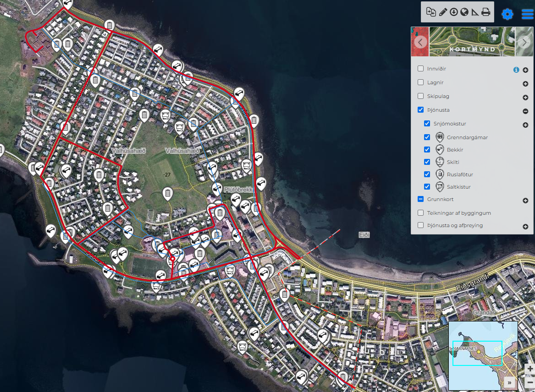535x392 pixels.
Task: Select the triangle ruler measure tool
Action: pos(475,12)
